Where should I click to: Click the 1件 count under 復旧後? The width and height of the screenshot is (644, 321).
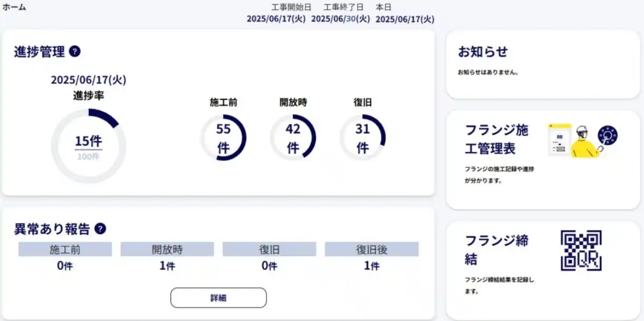[371, 266]
